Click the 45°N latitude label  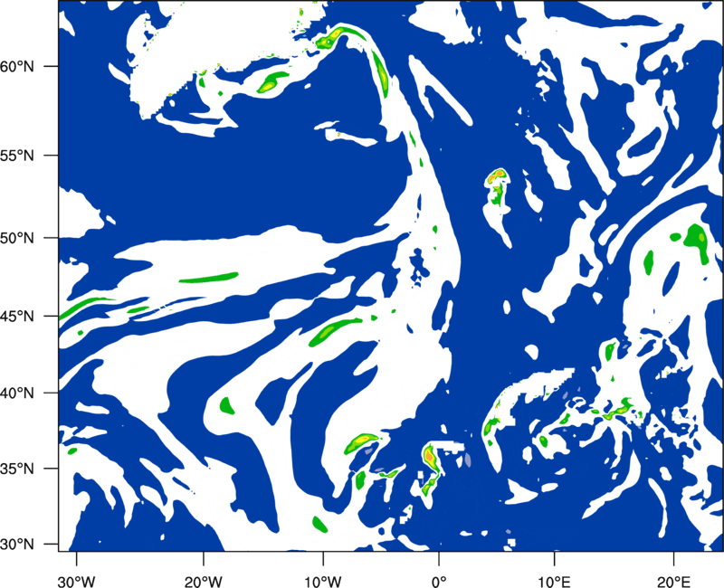tap(17, 317)
